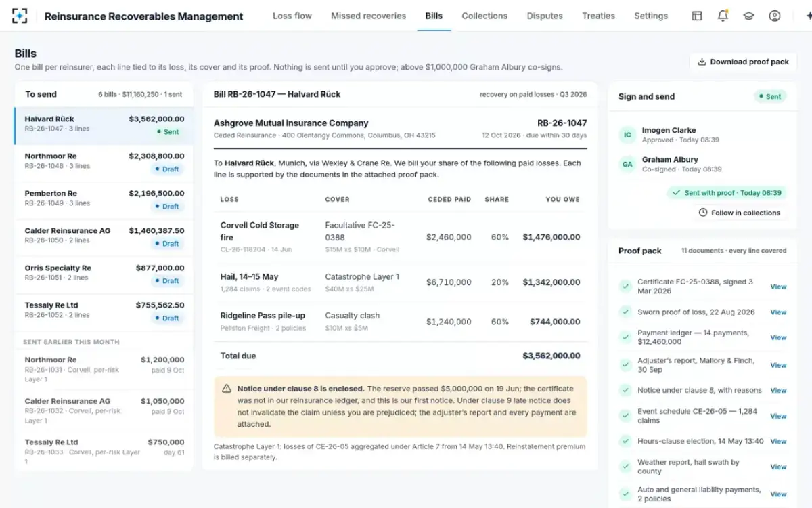View Sworn proof of loss document
Screen dimensions: 812x508
(778, 312)
